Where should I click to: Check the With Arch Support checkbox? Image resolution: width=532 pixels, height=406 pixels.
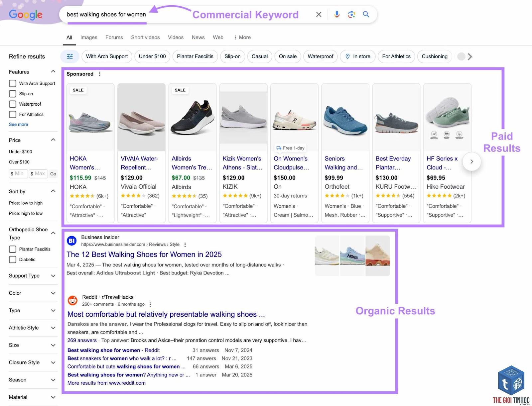click(13, 83)
